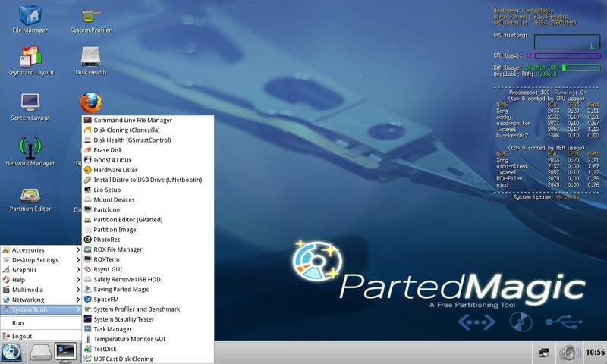Click the Disk Cloning (Clonezilla) icon

tap(88, 130)
